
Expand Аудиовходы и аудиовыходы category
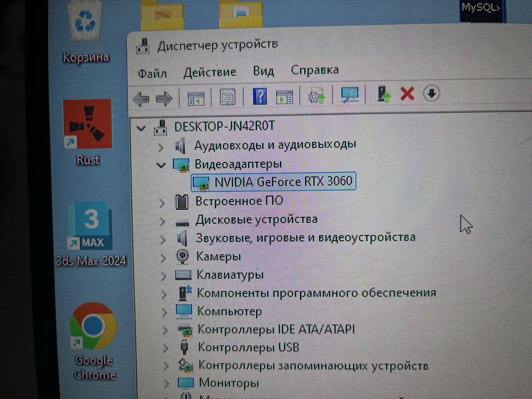click(161, 147)
